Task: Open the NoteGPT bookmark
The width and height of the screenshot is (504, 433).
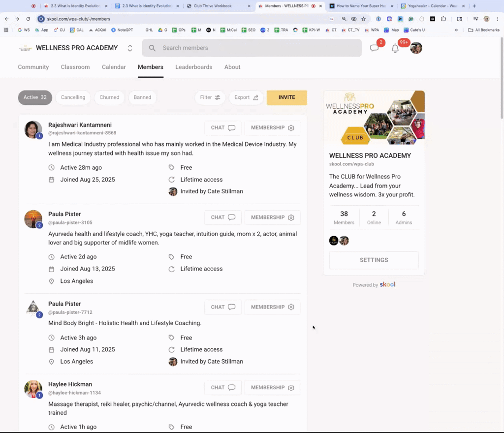Action: tap(122, 30)
